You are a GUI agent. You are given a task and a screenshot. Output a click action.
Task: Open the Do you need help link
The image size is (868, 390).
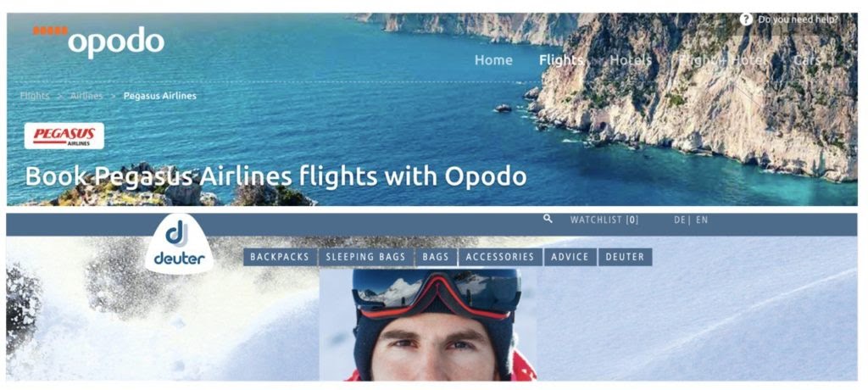click(798, 19)
